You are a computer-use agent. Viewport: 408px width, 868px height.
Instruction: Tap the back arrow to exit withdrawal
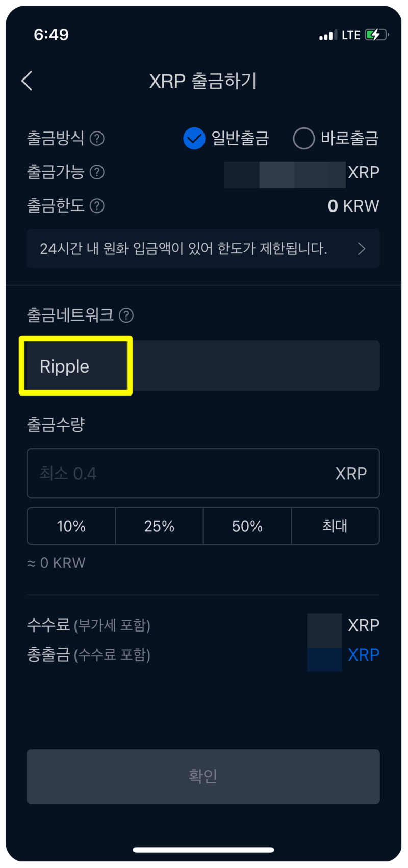click(x=27, y=81)
